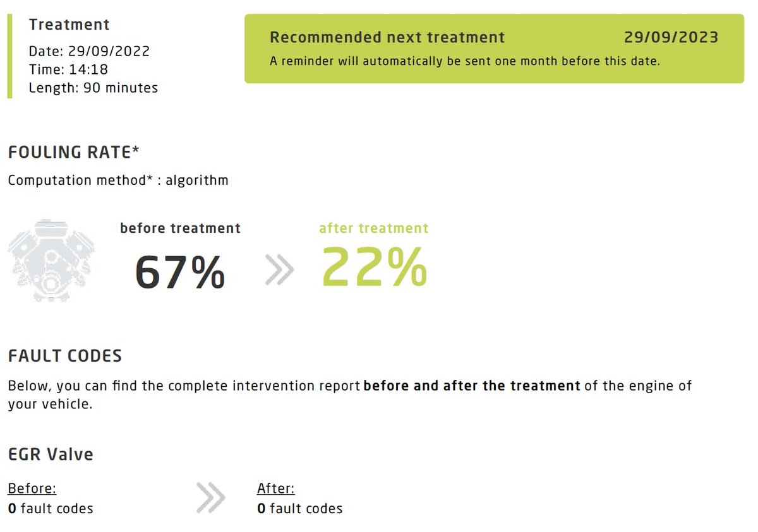Click the EGR Valve double-chevron arrow
Viewport: 758px width, 532px height.
click(x=210, y=497)
